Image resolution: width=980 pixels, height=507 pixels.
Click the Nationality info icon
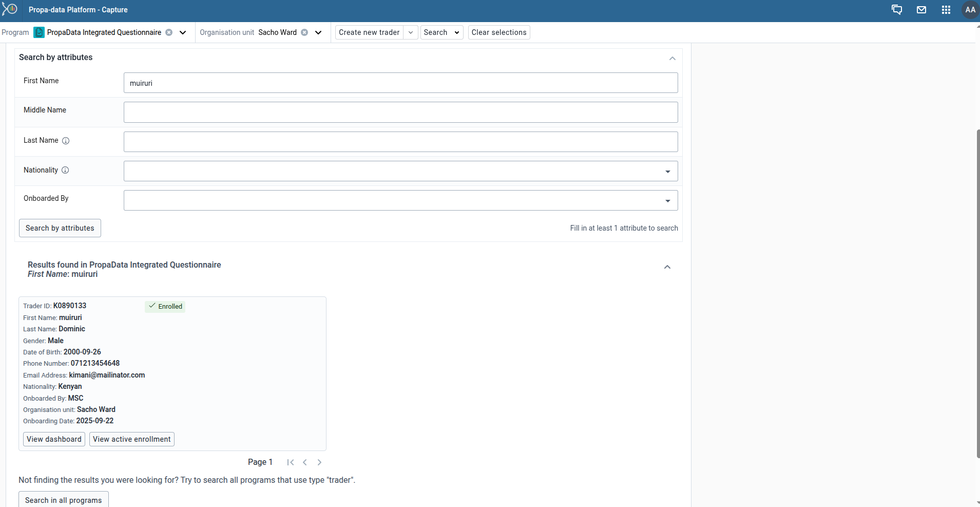click(x=65, y=170)
